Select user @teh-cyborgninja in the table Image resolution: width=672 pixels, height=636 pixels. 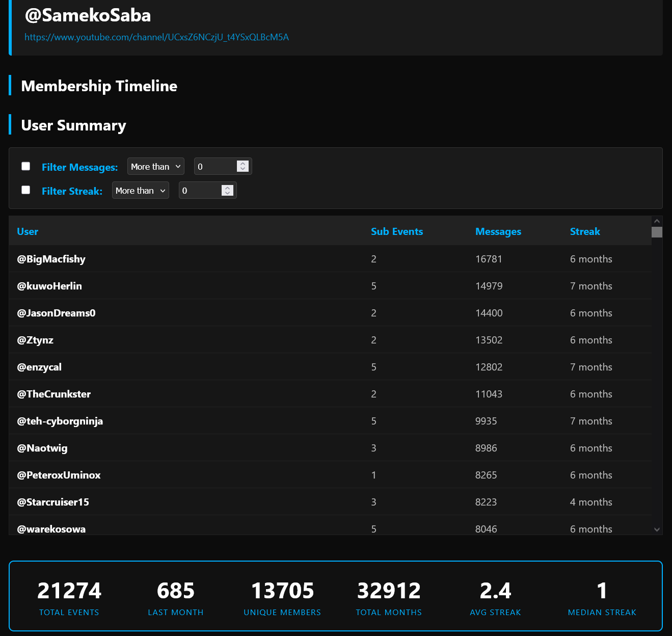coord(60,421)
